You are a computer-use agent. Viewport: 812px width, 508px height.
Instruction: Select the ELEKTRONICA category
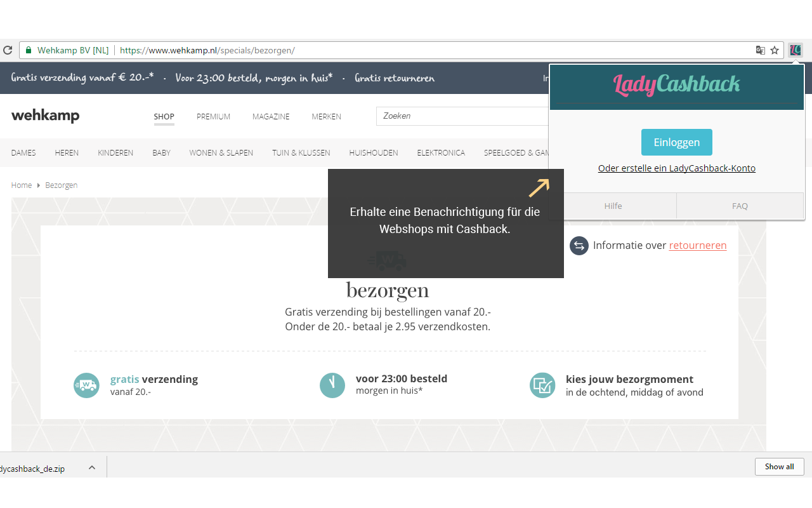pyautogui.click(x=441, y=153)
